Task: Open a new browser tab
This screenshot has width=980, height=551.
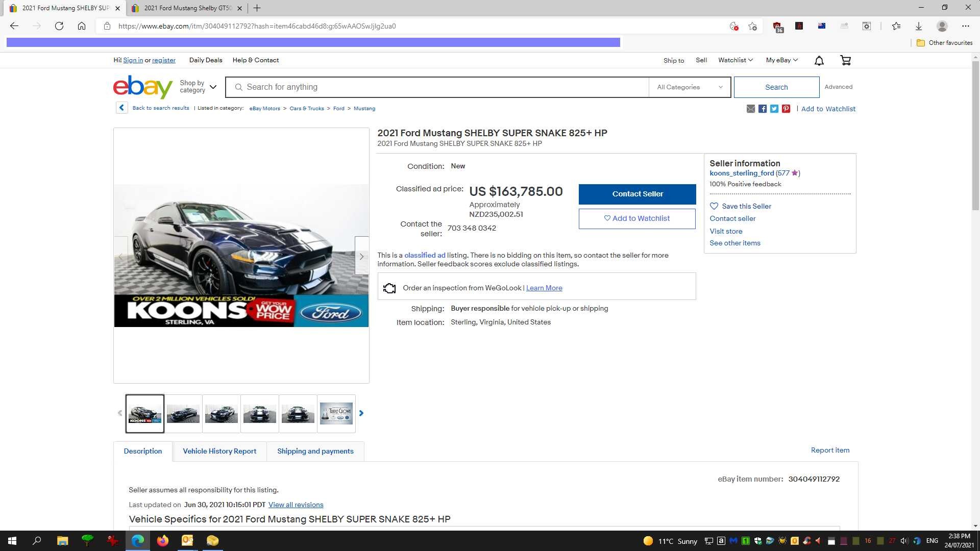Action: tap(257, 8)
